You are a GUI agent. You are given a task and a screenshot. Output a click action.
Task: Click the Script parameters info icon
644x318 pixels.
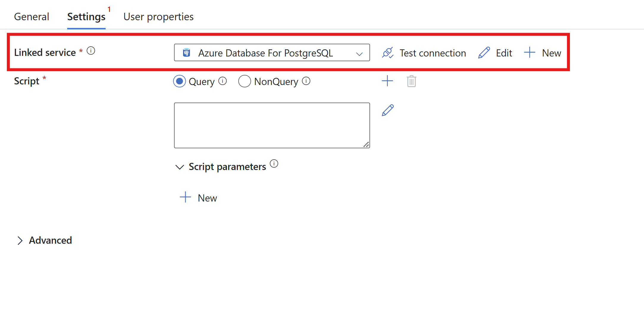pyautogui.click(x=274, y=163)
